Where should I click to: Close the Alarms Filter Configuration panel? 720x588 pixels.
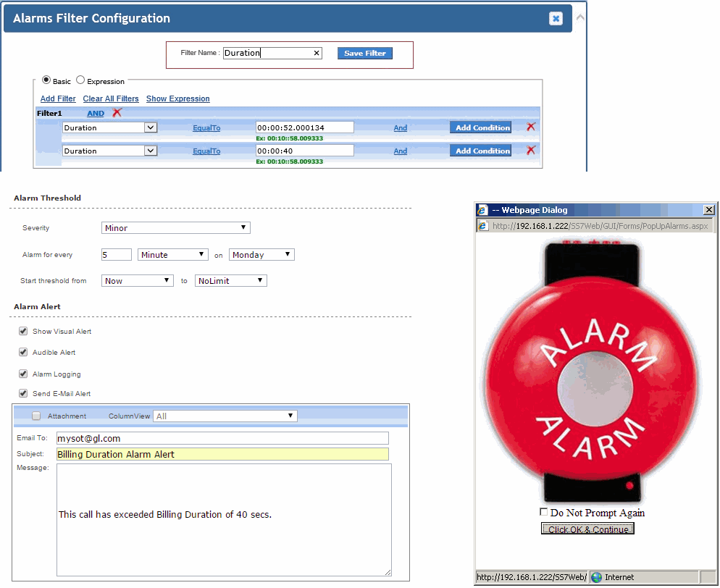[556, 18]
